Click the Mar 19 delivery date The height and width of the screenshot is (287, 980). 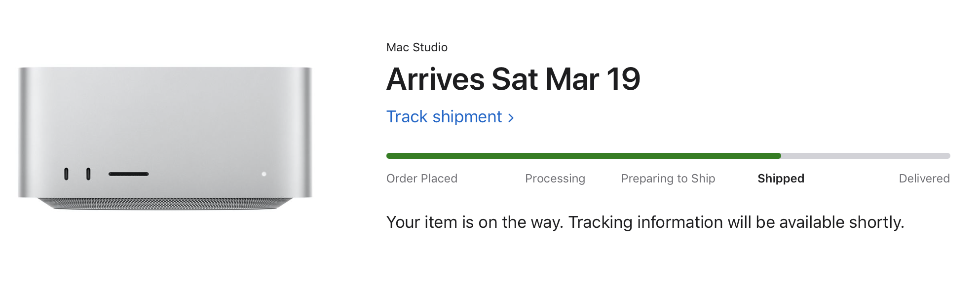tap(592, 79)
